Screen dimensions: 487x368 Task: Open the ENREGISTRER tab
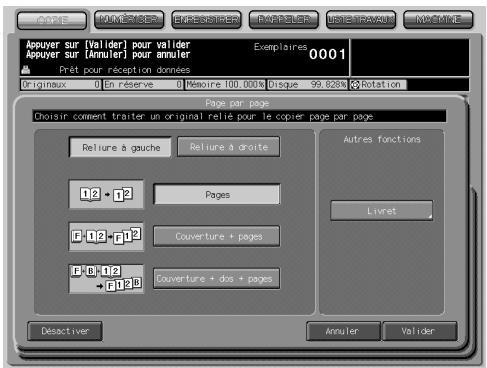[206, 20]
